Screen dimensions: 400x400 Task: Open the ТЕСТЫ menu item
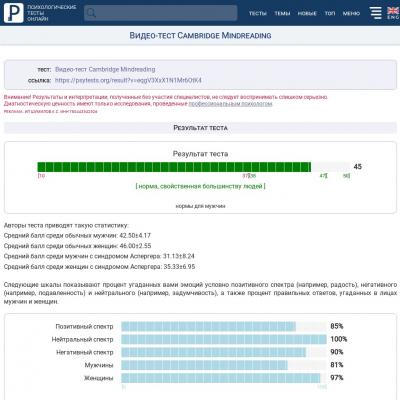pos(258,13)
